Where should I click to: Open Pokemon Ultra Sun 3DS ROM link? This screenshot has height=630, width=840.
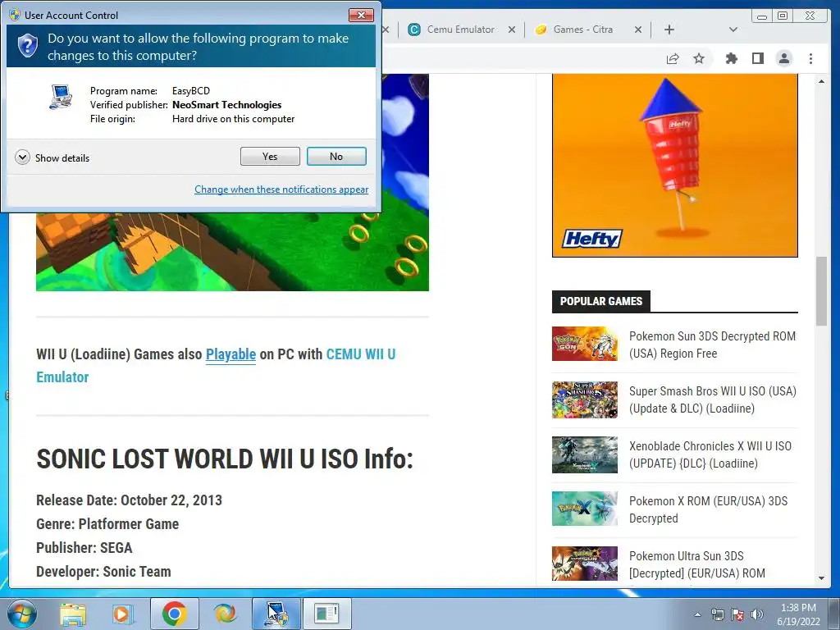pyautogui.click(x=697, y=564)
